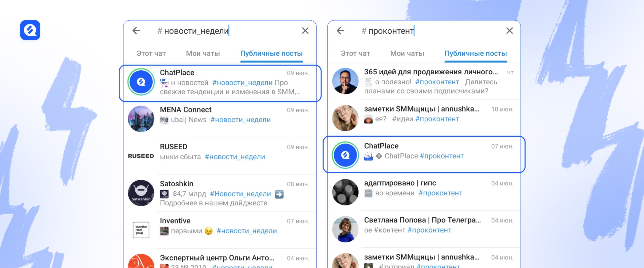Click #проконтент hashtag in адаптировано post

coord(440,193)
